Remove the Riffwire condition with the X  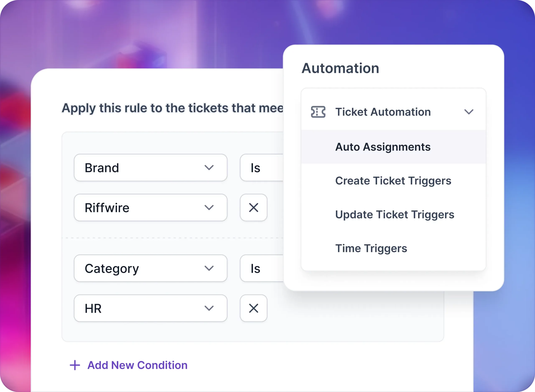coord(253,207)
